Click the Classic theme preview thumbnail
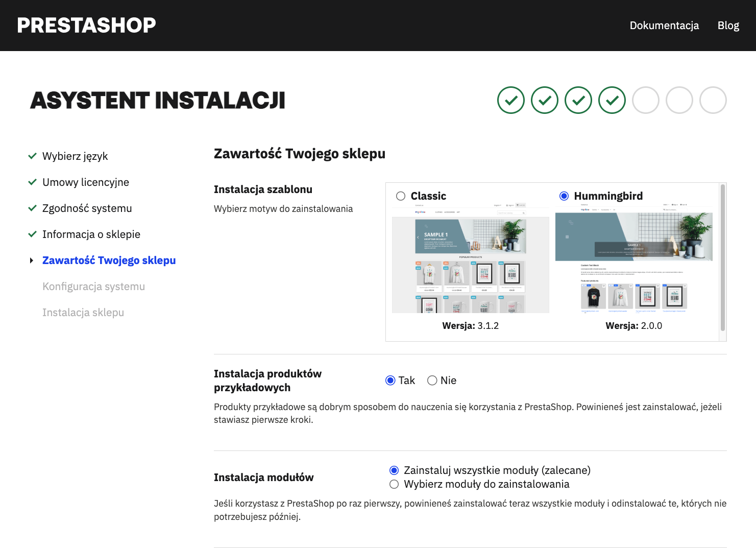The height and width of the screenshot is (548, 756). pos(471,258)
